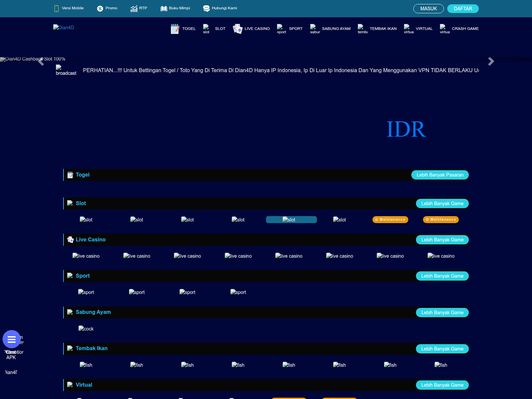
Task: Go to the previous banner slide arrow
Action: (41, 62)
